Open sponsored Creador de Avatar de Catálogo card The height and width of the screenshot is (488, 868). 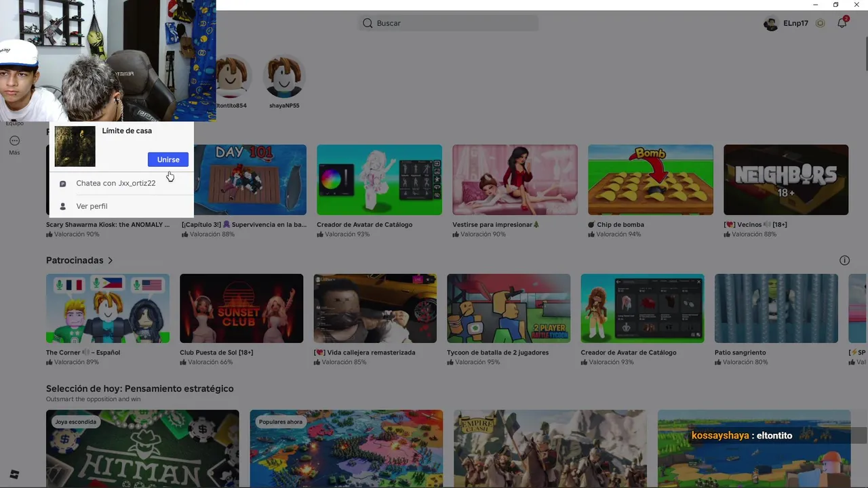[x=642, y=308]
